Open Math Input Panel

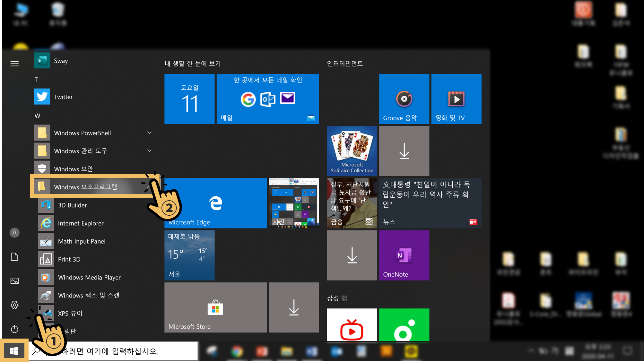pos(81,241)
